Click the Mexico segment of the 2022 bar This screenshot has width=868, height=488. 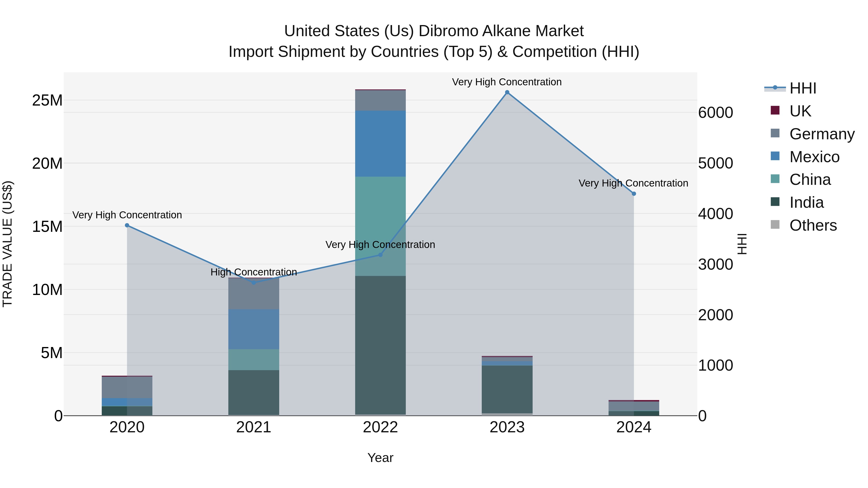coord(380,144)
